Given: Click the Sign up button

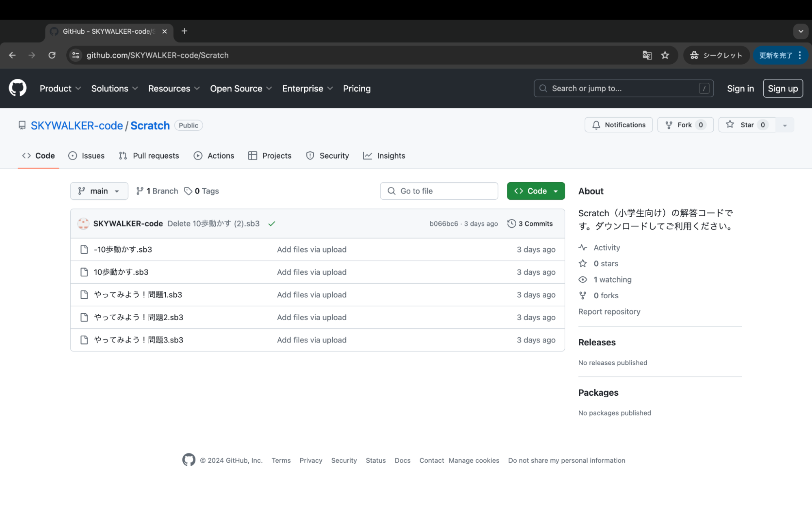Looking at the screenshot, I should (783, 88).
